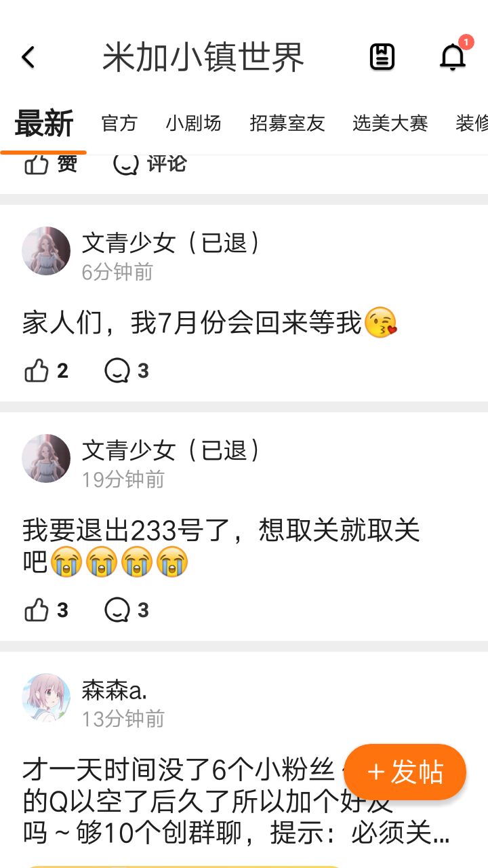Open the notes/bookmark icon in header
The image size is (488, 868).
[382, 57]
